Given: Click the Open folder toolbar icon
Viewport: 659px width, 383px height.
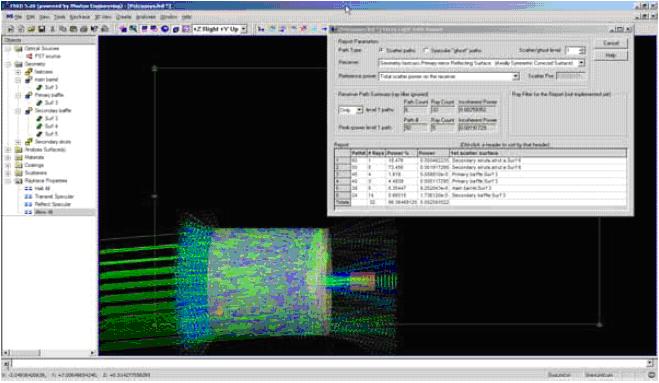Looking at the screenshot, I should click(x=31, y=29).
